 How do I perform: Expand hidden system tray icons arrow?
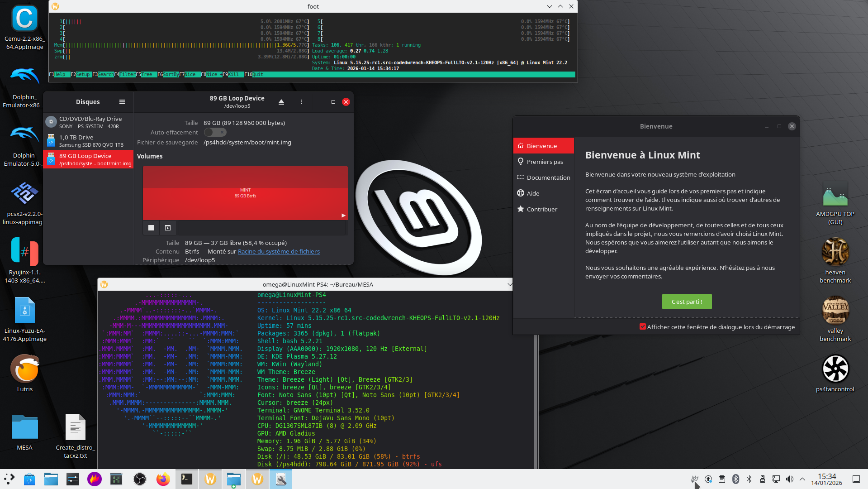(x=802, y=479)
